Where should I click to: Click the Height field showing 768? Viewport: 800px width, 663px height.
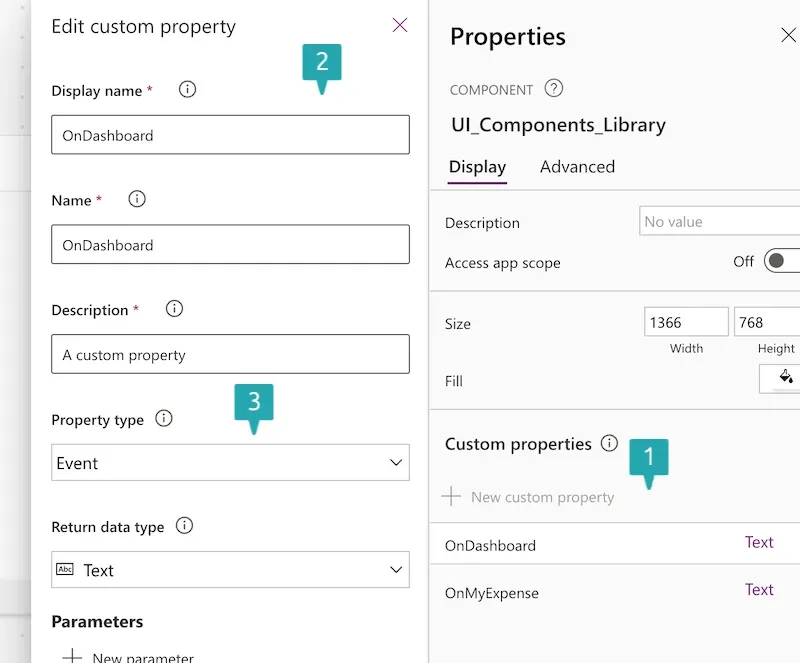click(767, 322)
